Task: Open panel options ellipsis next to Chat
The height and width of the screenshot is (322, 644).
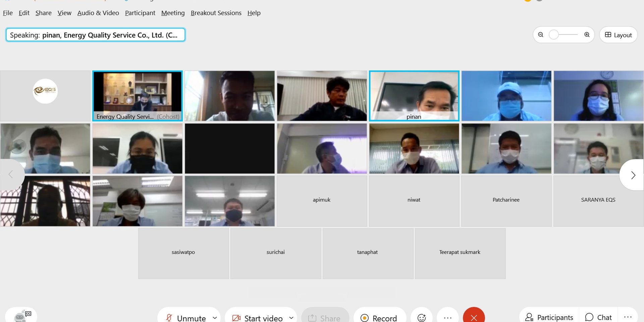Action: [628, 317]
